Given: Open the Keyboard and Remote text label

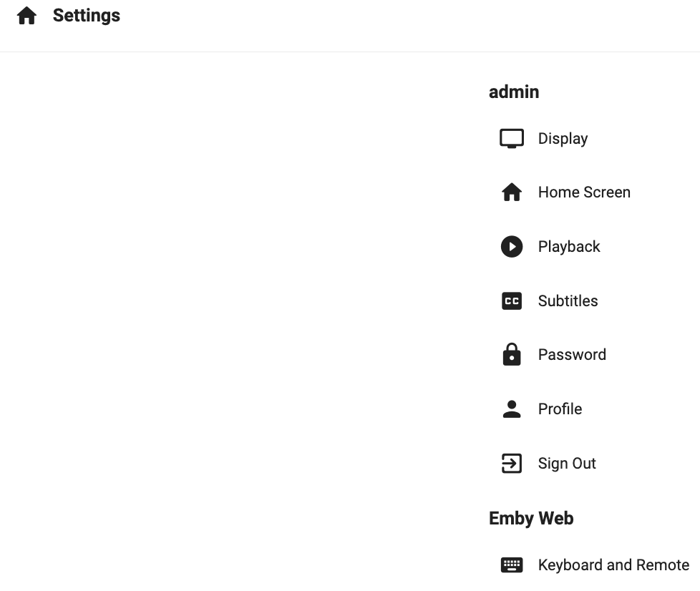Looking at the screenshot, I should [x=613, y=565].
